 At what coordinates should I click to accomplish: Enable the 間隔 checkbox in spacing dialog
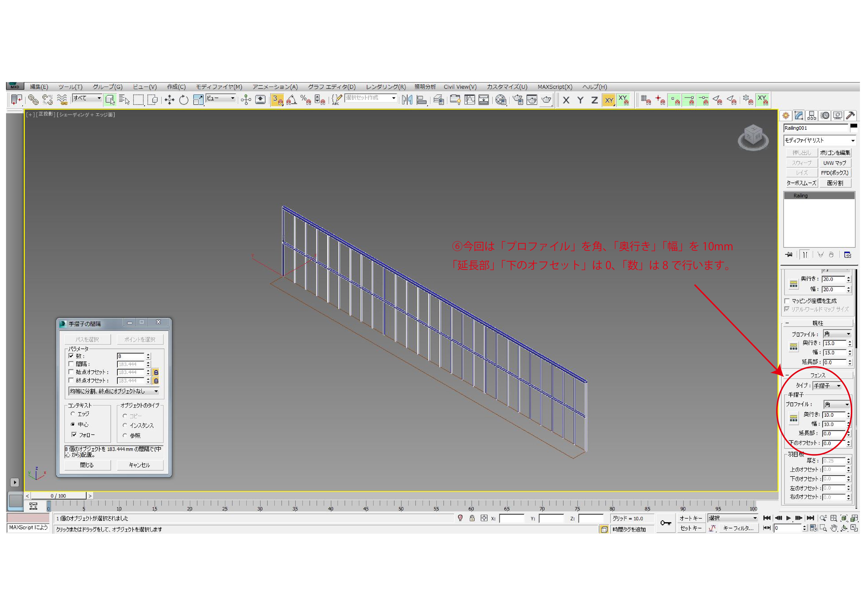point(71,364)
